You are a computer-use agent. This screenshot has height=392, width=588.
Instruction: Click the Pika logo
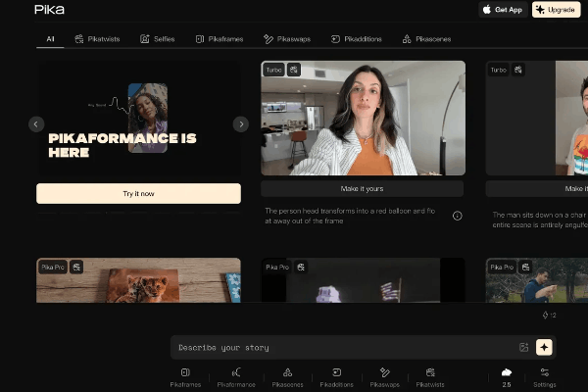click(x=49, y=10)
